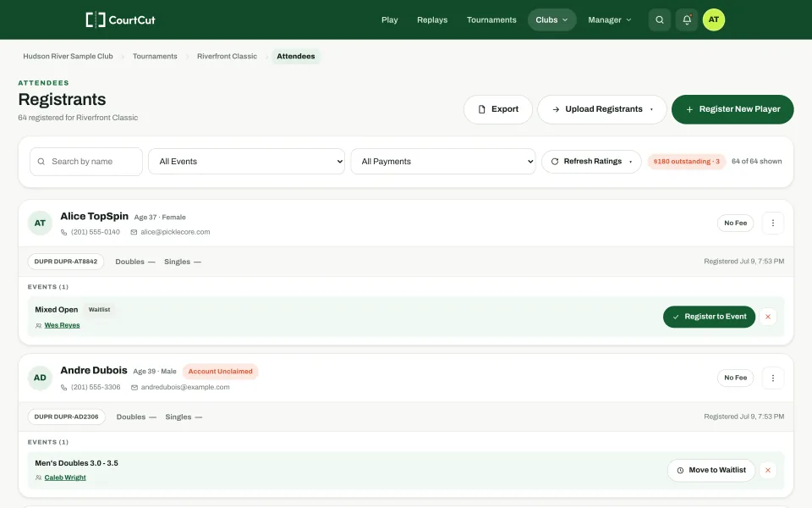Click the Search by name field

[x=86, y=162]
